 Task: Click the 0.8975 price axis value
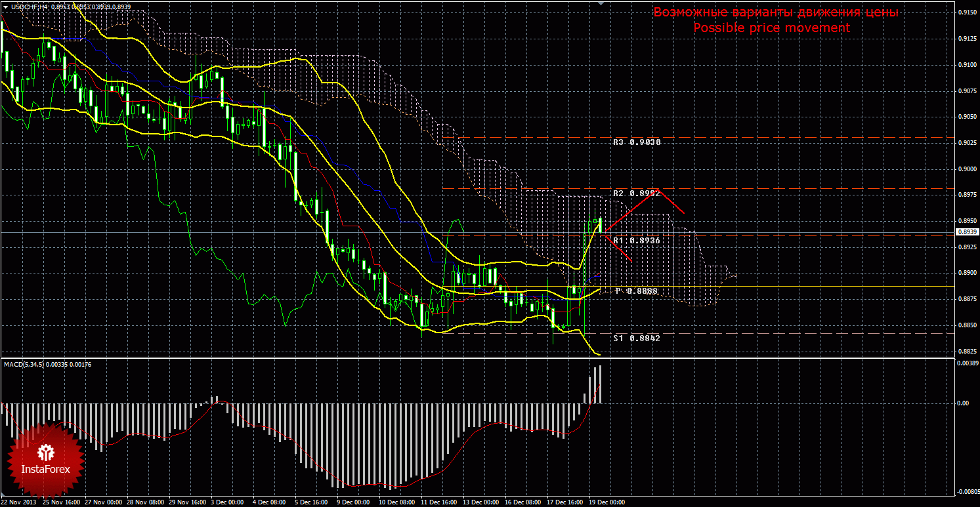point(968,195)
